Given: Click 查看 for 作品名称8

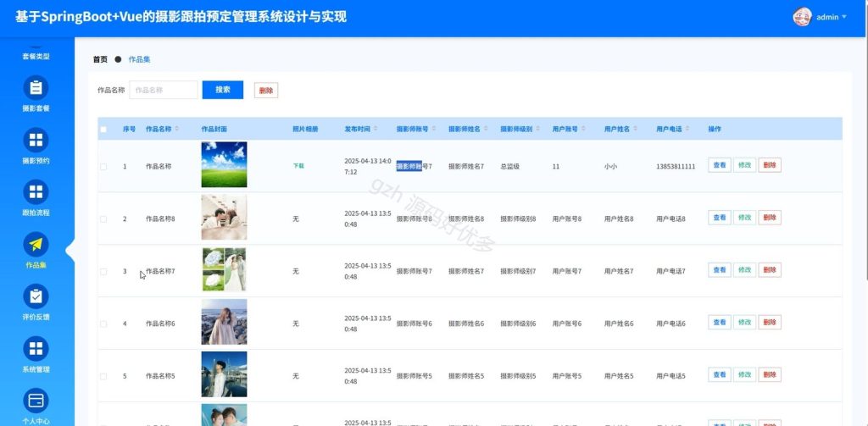Looking at the screenshot, I should tap(719, 218).
